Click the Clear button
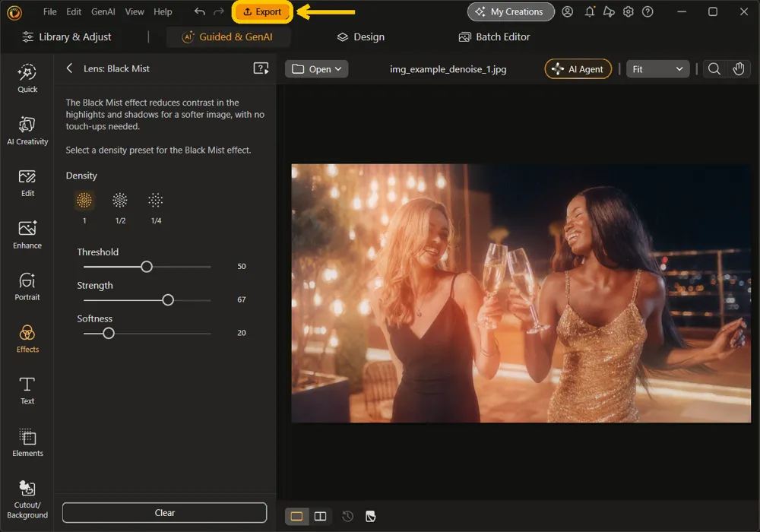 [x=164, y=512]
